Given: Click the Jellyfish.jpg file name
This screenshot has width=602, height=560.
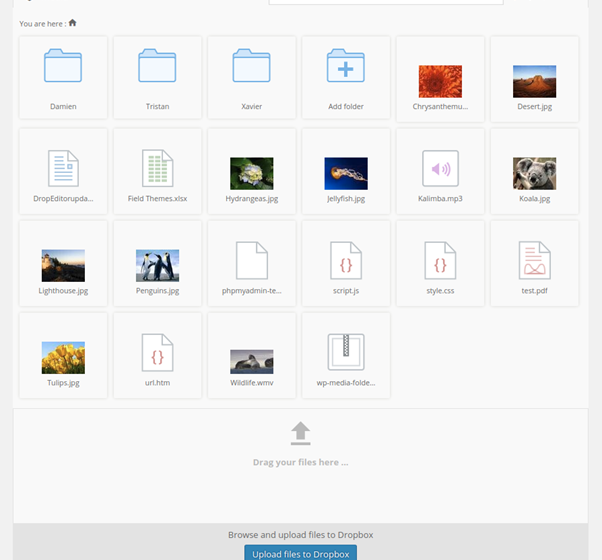Looking at the screenshot, I should point(346,199).
